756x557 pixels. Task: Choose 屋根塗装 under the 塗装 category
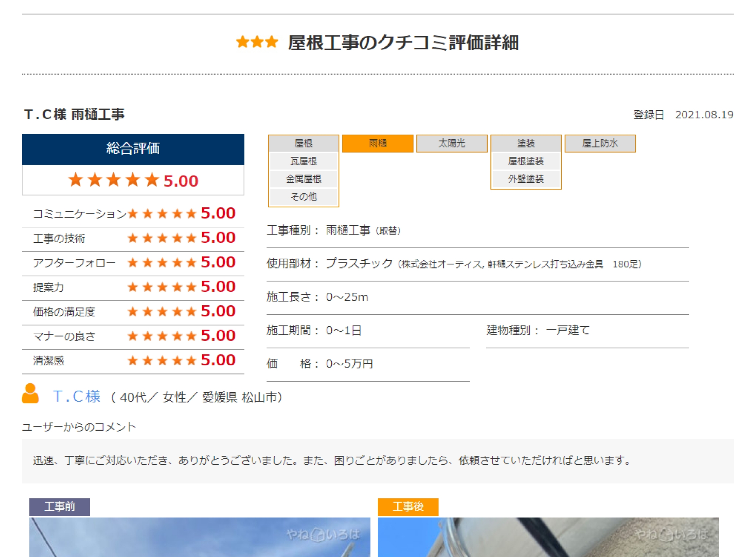526,161
